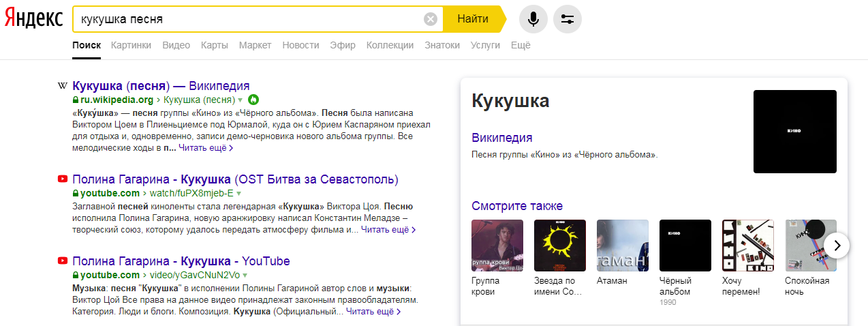Open dropdown arrow after watch/fuPX8mjeb-E URL
Viewport: 868px width, 326px height.
tap(239, 194)
